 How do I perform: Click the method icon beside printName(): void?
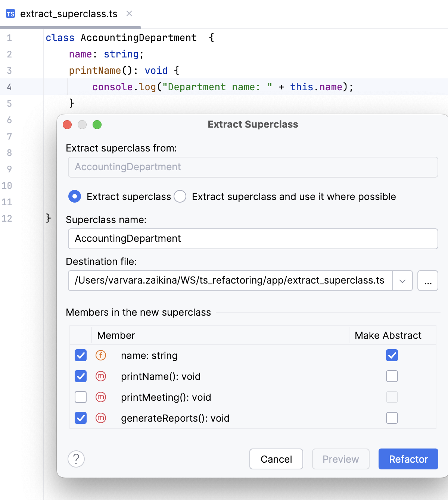pos(100,376)
